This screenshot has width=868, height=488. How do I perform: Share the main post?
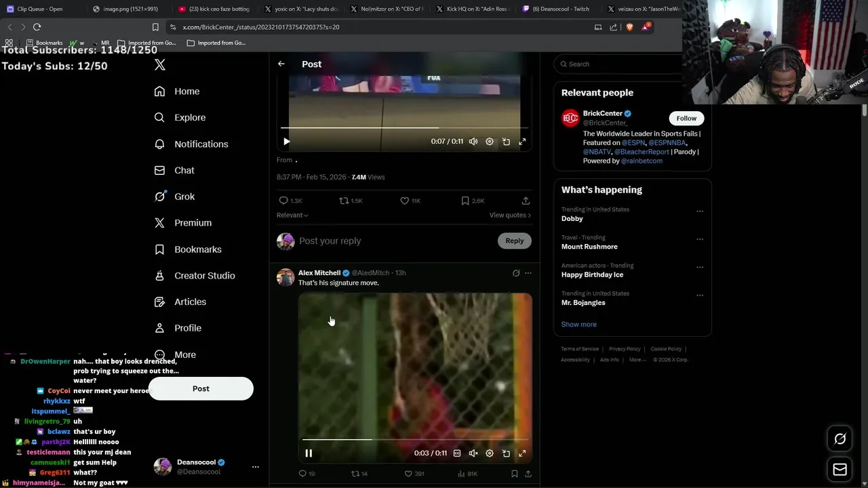pos(526,201)
